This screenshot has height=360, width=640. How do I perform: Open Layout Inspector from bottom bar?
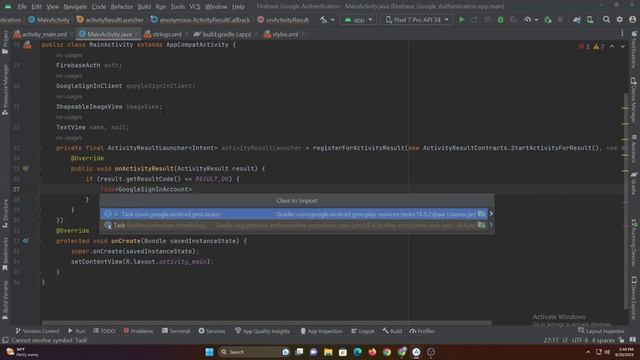point(601,331)
